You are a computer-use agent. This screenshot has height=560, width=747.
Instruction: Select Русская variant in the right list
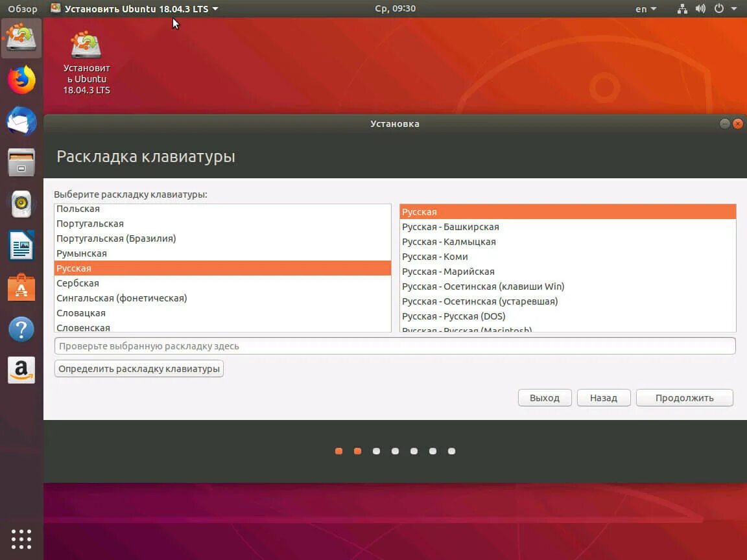coord(568,212)
